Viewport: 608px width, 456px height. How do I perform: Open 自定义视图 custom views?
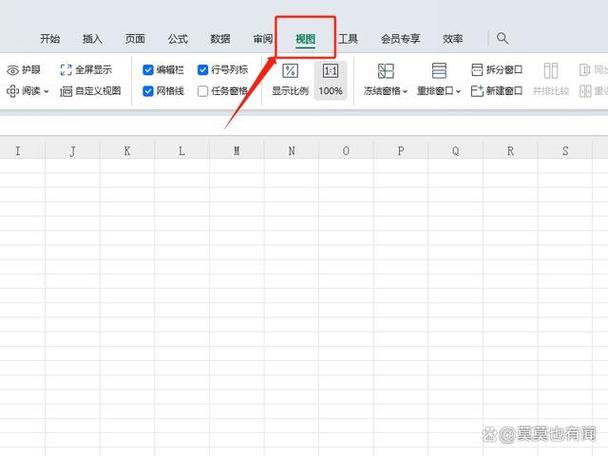coord(91,91)
